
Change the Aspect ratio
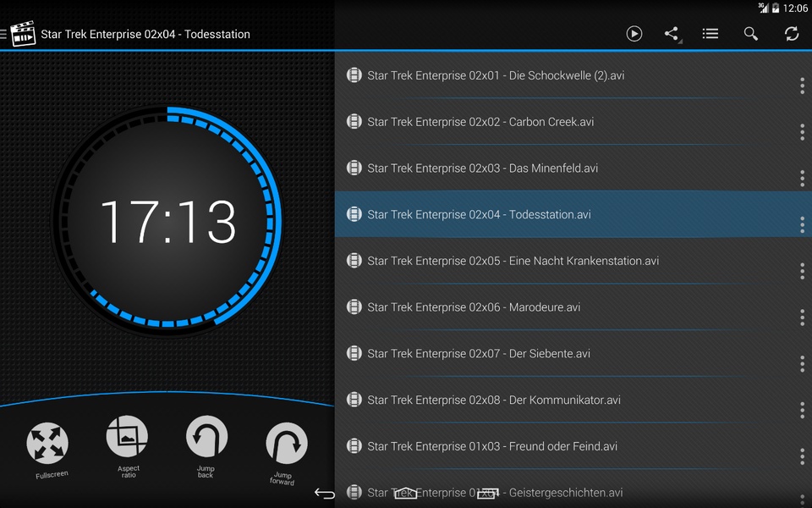(x=127, y=437)
